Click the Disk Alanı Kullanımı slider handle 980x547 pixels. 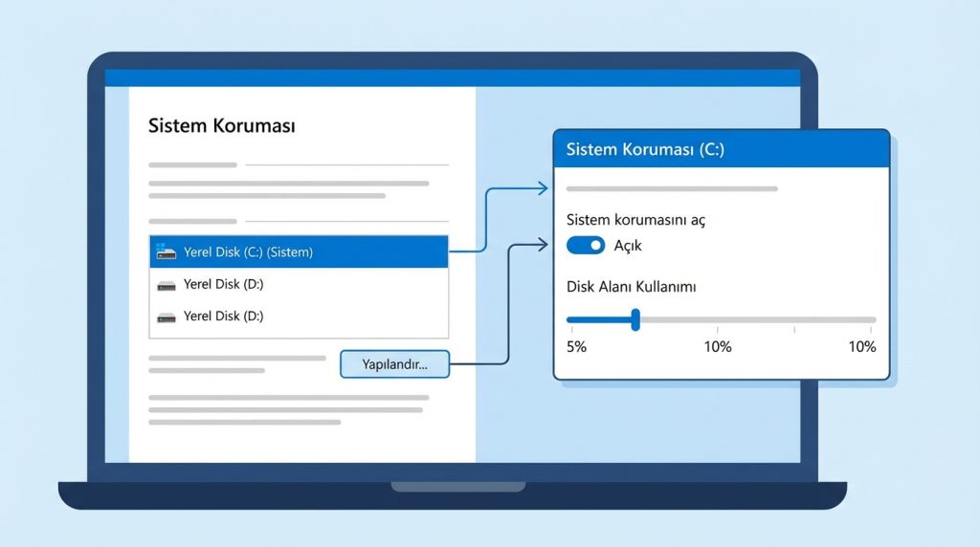(x=635, y=319)
